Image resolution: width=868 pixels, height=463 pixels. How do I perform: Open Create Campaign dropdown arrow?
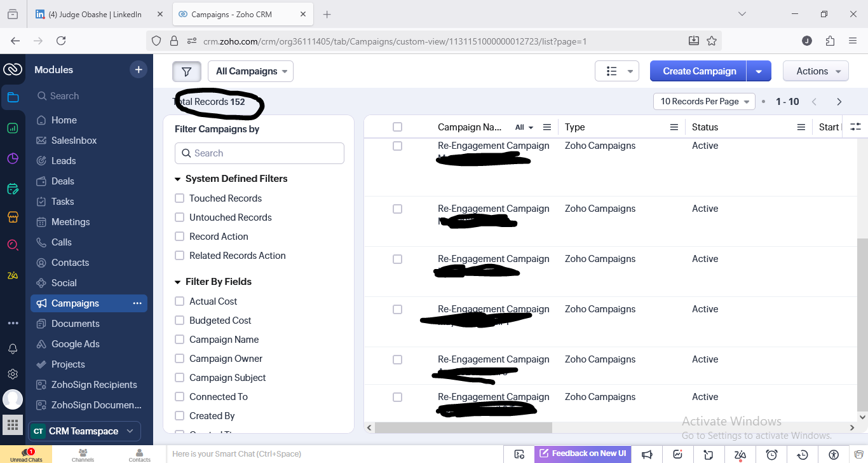759,71
